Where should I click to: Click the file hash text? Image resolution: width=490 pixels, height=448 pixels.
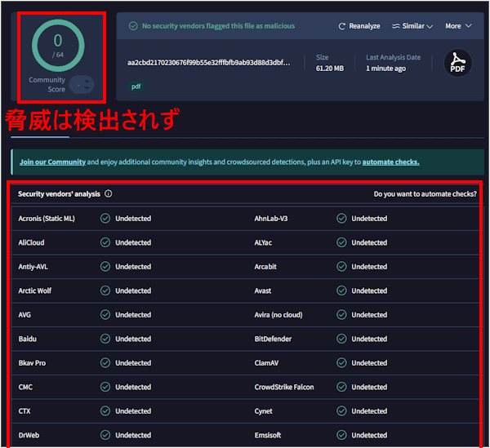coord(209,63)
